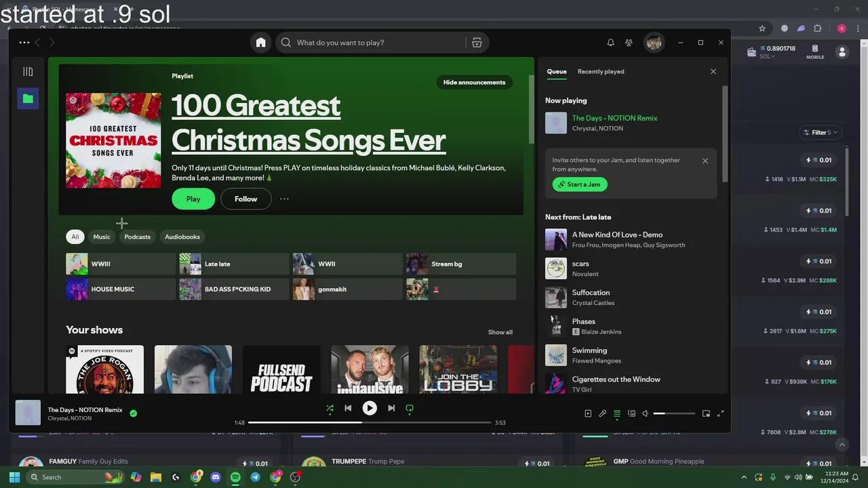Open the What's New notification bell
This screenshot has width=868, height=488.
click(x=610, y=43)
